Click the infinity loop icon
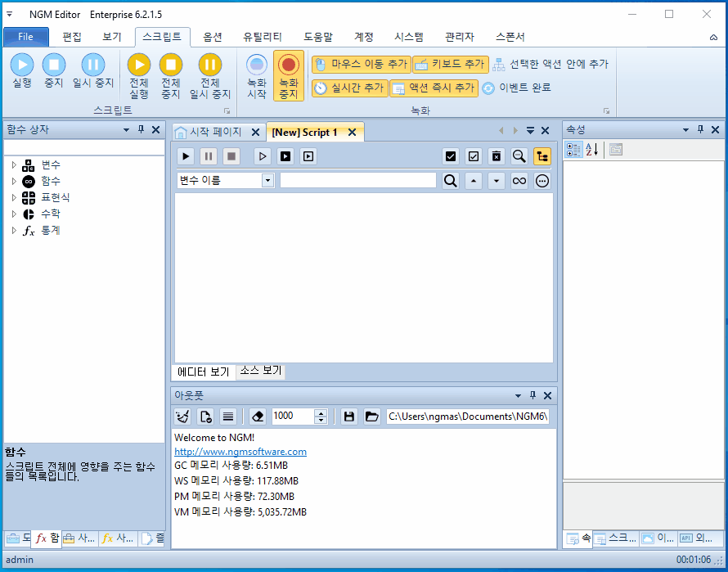This screenshot has height=572, width=728. click(519, 181)
